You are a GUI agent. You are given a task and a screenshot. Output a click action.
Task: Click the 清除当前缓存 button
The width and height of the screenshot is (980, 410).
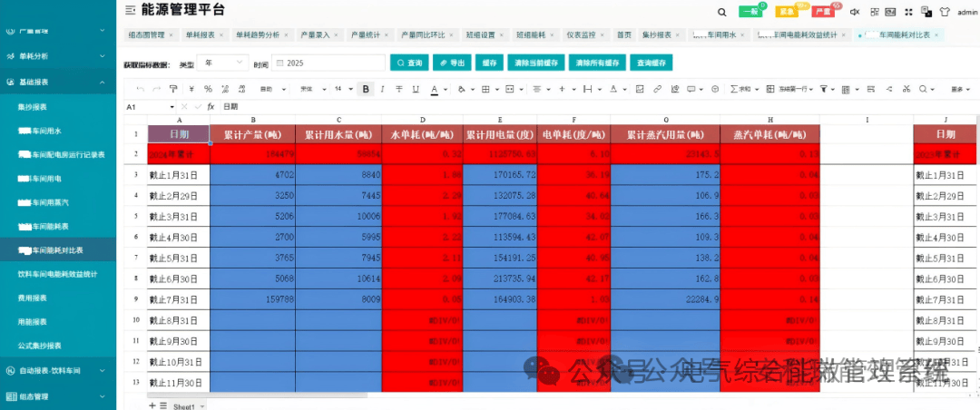(x=537, y=63)
